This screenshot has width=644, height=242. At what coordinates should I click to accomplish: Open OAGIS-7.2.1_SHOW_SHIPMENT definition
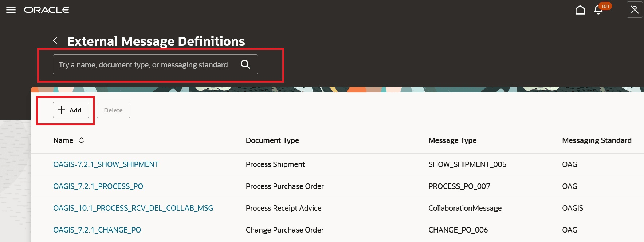pyautogui.click(x=106, y=164)
